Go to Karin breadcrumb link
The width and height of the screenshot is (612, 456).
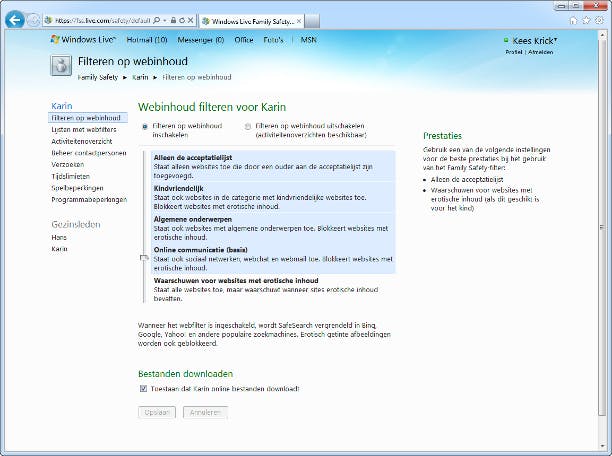(140, 77)
